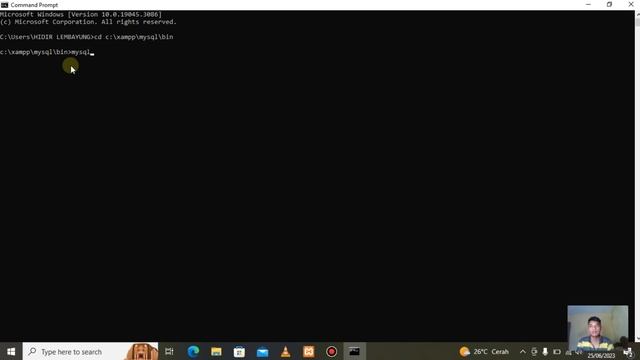Click the Microsoft Windows version line
Viewport: 640px width, 360px height.
[x=81, y=14]
